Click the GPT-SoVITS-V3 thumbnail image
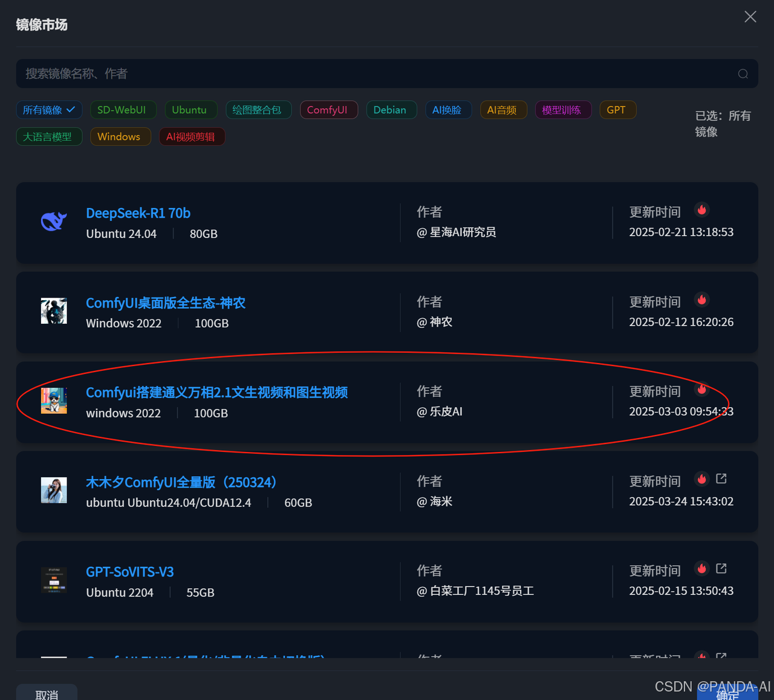This screenshot has width=774, height=700. pyautogui.click(x=54, y=580)
